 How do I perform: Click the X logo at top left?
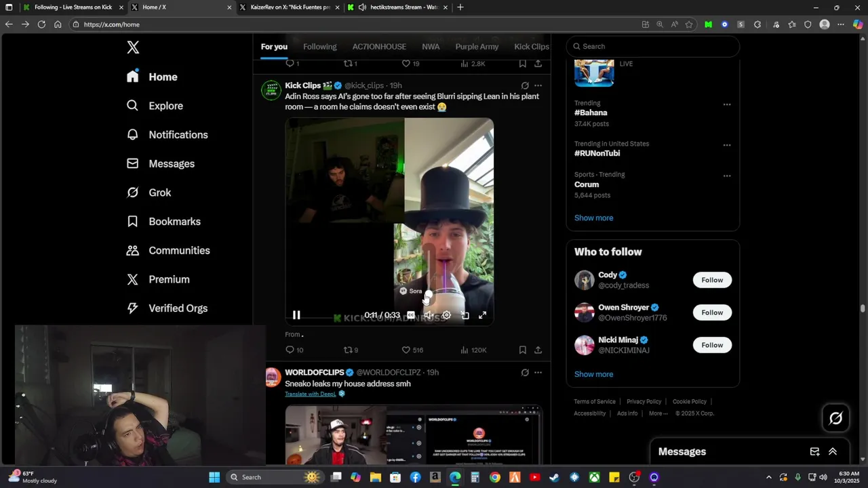133,47
